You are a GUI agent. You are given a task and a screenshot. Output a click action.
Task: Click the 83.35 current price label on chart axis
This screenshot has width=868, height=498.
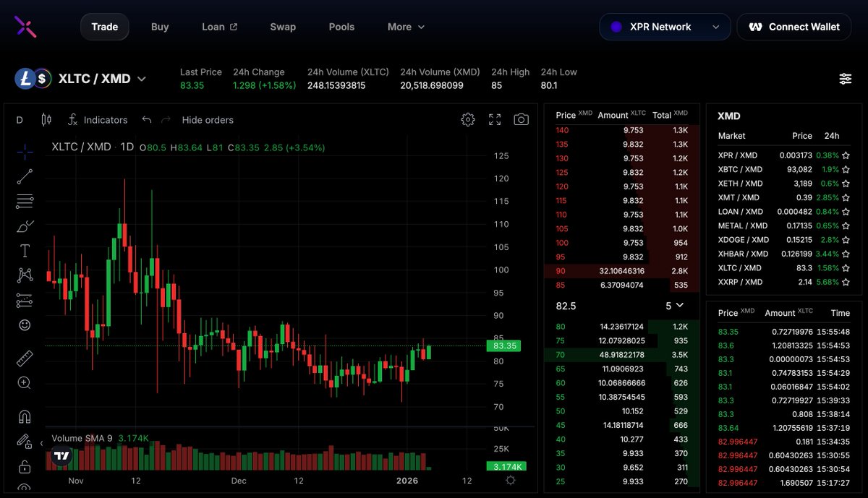pyautogui.click(x=504, y=346)
